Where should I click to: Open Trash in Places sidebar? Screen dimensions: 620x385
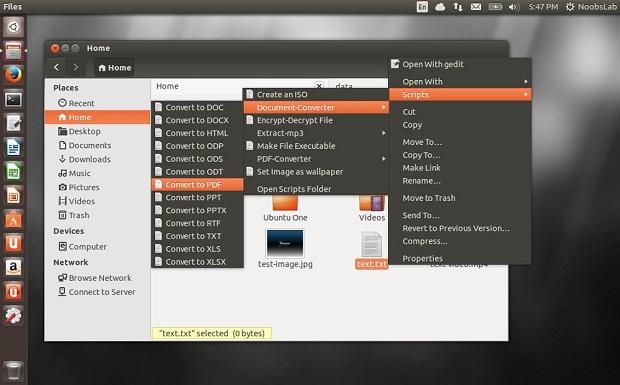click(97, 215)
